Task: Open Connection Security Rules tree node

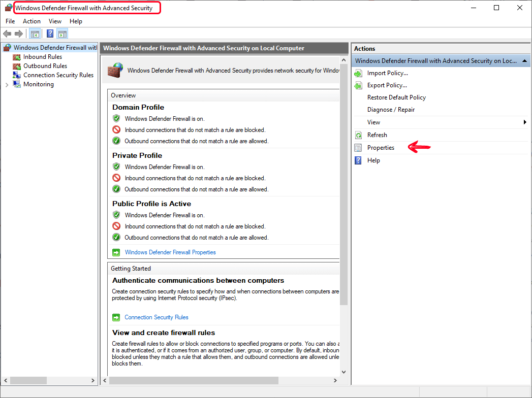Action: coord(58,75)
